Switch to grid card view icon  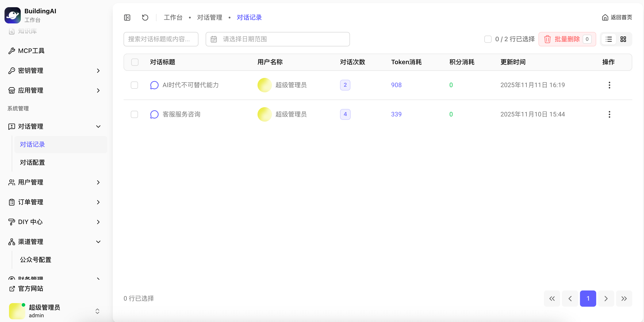tap(623, 39)
